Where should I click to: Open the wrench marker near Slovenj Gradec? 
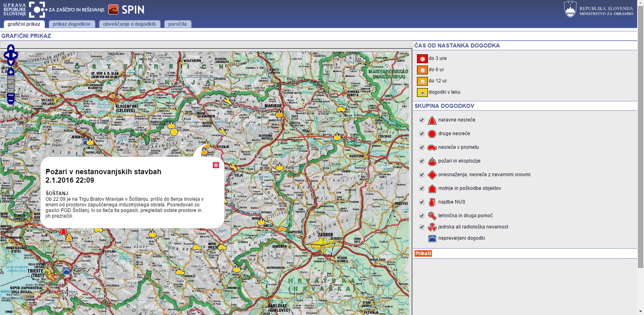tap(222, 131)
